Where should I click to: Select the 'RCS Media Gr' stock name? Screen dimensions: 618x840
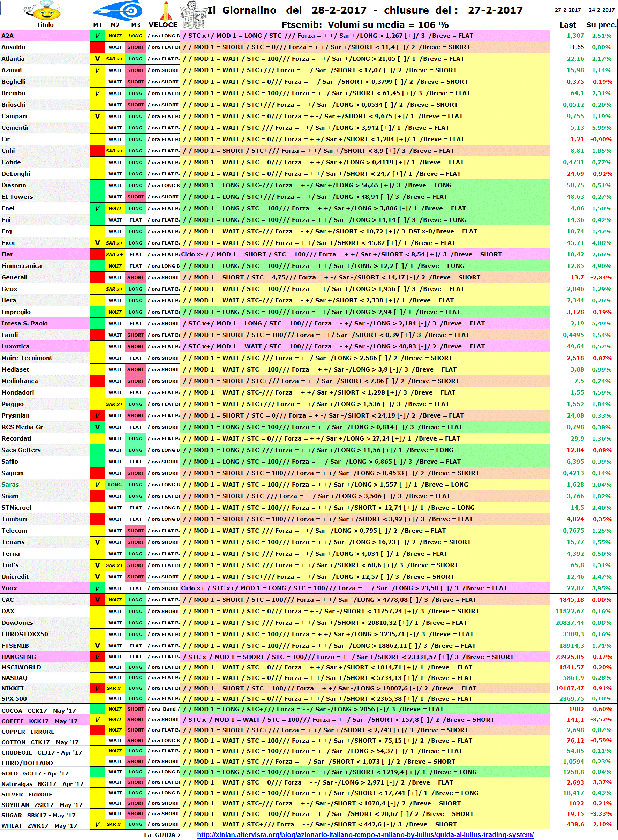click(22, 427)
